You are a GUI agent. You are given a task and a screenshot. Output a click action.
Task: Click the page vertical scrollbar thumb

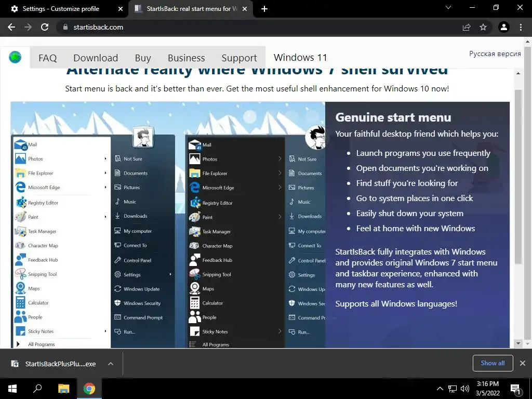pyautogui.click(x=518, y=177)
